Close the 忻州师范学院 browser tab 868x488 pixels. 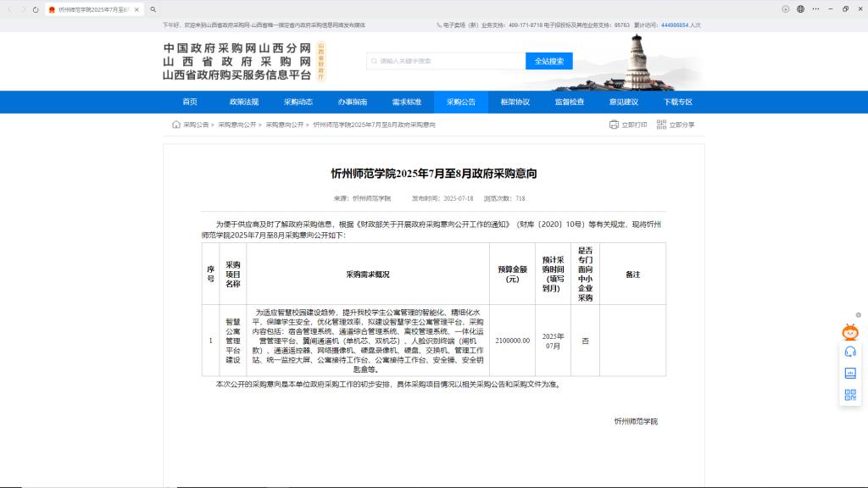tap(136, 9)
